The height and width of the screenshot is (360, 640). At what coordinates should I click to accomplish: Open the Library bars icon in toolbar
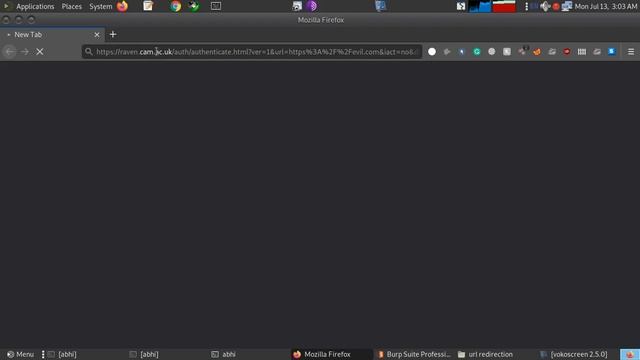[582, 52]
